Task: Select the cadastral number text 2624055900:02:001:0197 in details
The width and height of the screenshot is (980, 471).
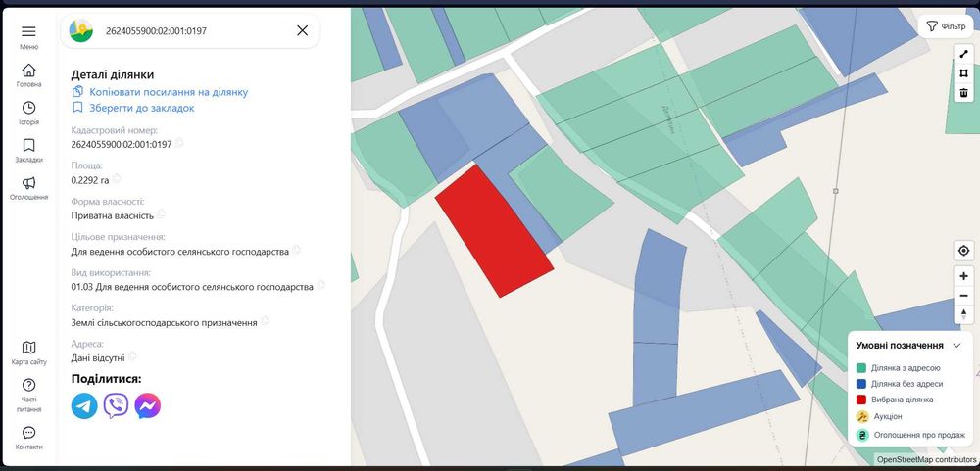Action: pyautogui.click(x=122, y=144)
